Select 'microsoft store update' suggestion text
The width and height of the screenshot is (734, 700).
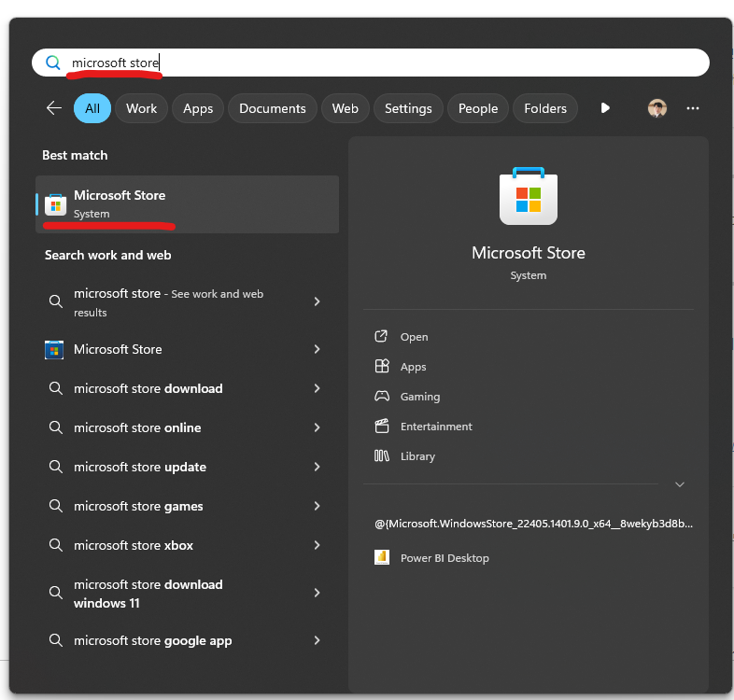click(x=140, y=467)
